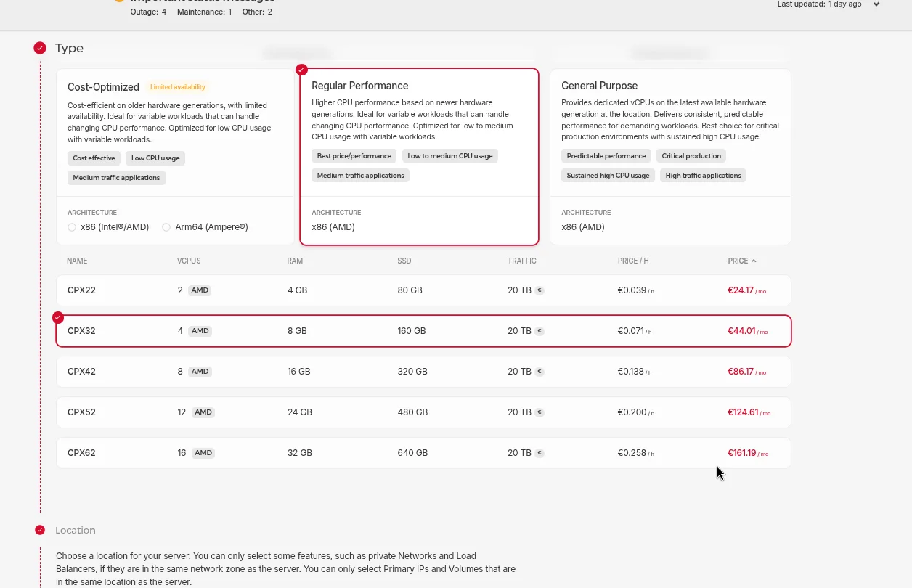Click the Best price/performance tag
Screen dimensions: 912x588
point(354,156)
